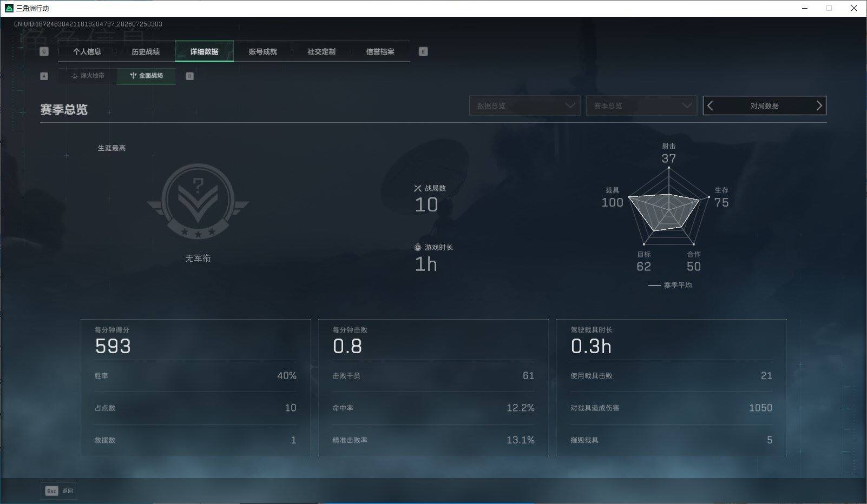Viewport: 867px width, 504px height.
Task: Click the 对局数据 selector label
Action: [x=764, y=106]
